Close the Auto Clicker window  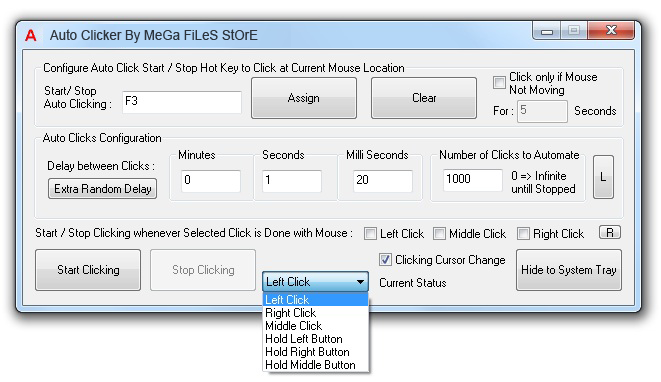click(x=611, y=30)
